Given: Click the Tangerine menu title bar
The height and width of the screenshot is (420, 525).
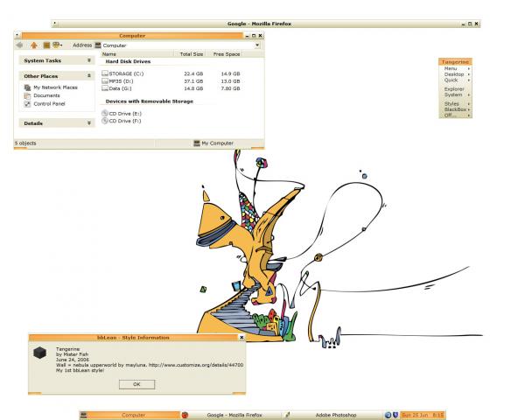Looking at the screenshot, I should (455, 62).
